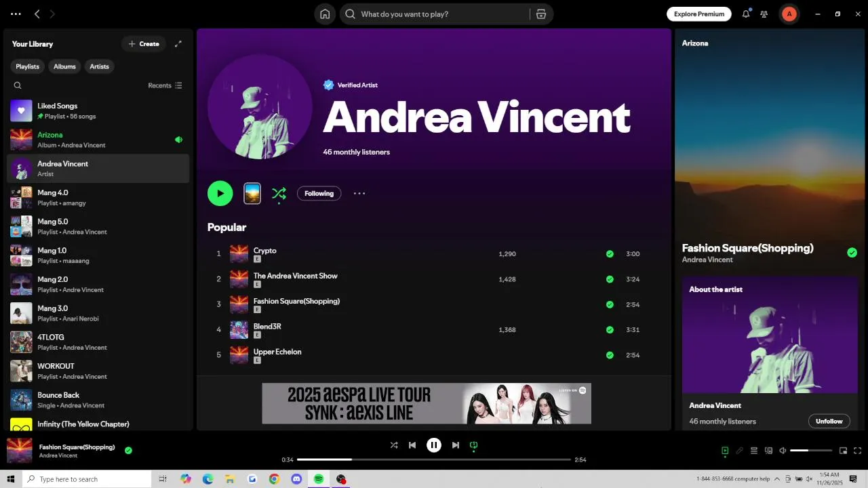Toggle liked checkmark for Upper Echelon
Screen dimensions: 868x488
[610, 355]
